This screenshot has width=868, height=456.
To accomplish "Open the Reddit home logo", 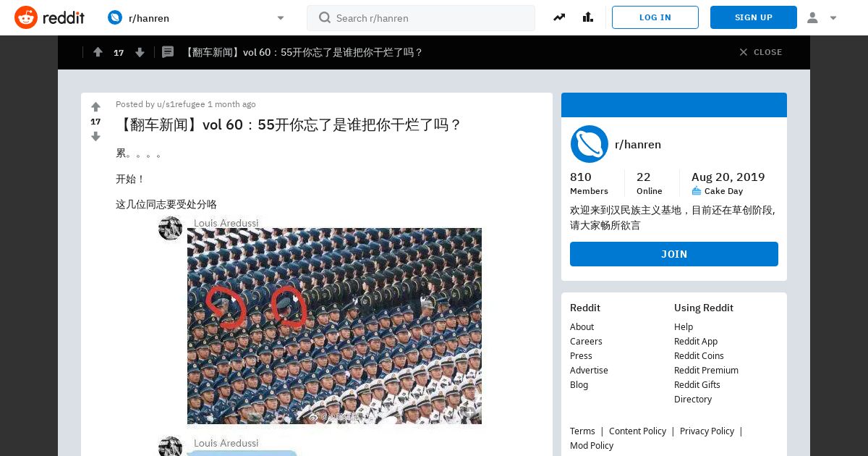I will [x=49, y=17].
